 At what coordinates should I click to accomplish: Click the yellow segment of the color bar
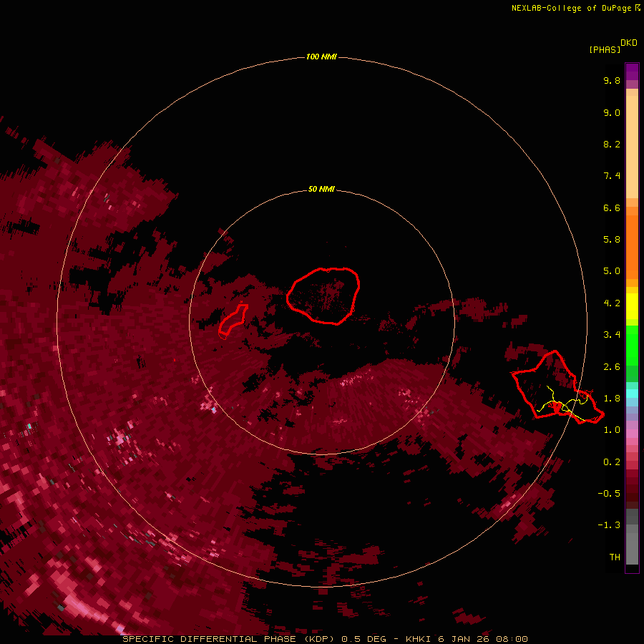tap(632, 306)
